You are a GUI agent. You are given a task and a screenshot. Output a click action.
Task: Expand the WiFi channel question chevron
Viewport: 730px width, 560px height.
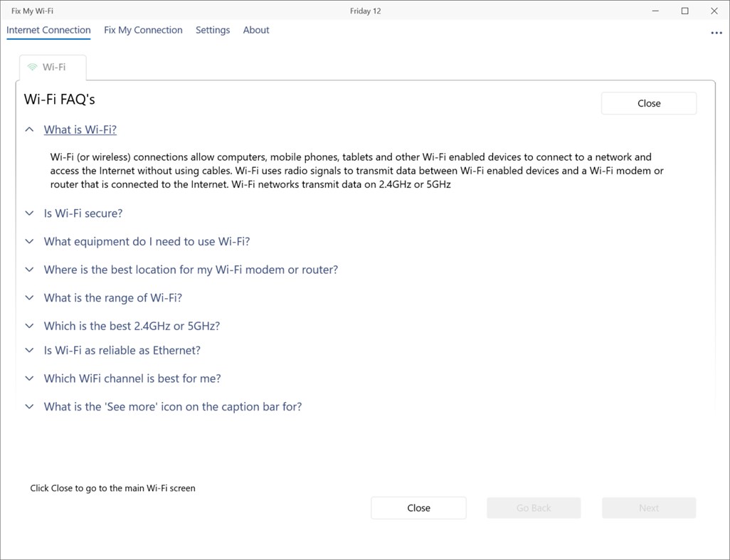[x=29, y=379]
